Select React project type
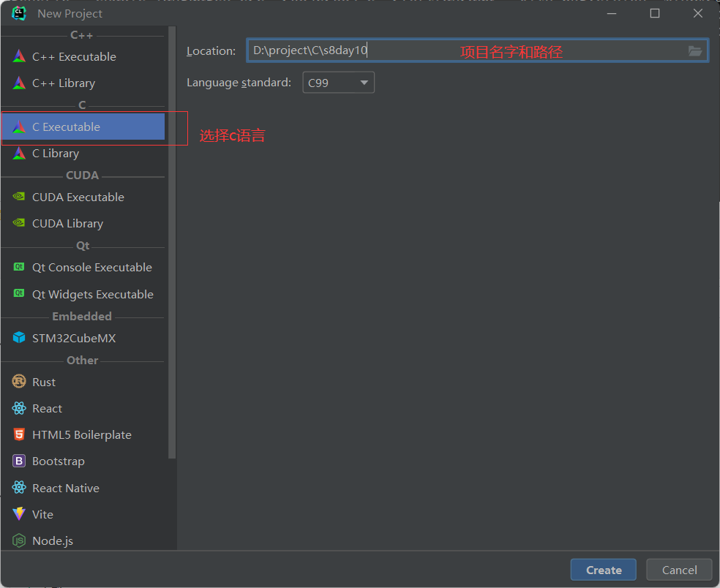 tap(83, 409)
